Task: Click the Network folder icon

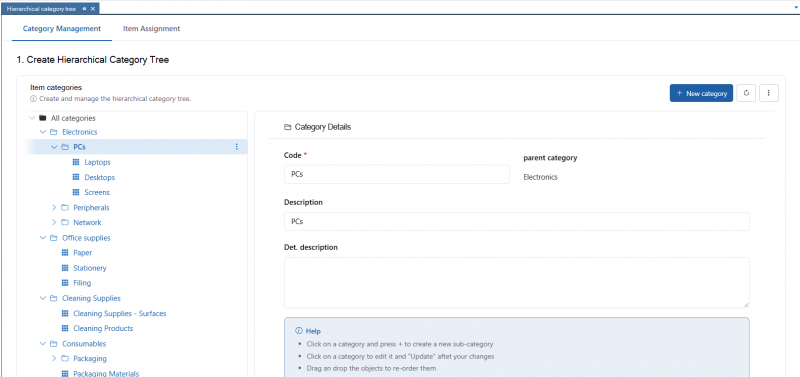Action: (x=65, y=222)
